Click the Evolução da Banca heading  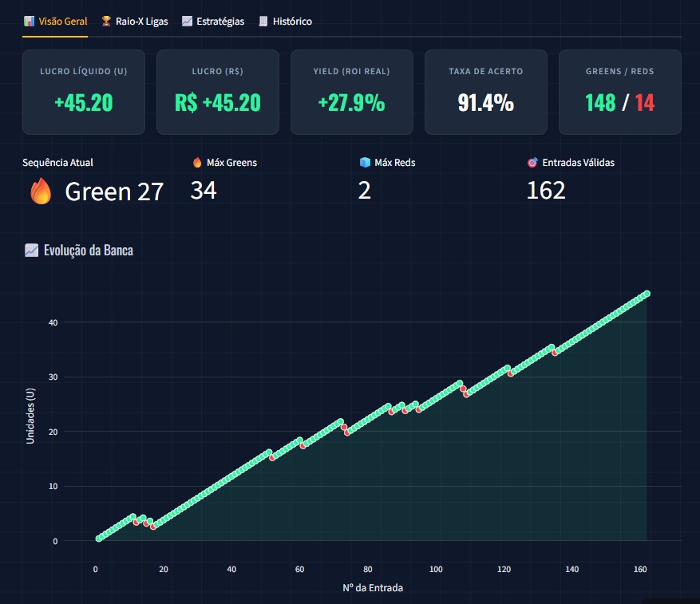coord(89,251)
